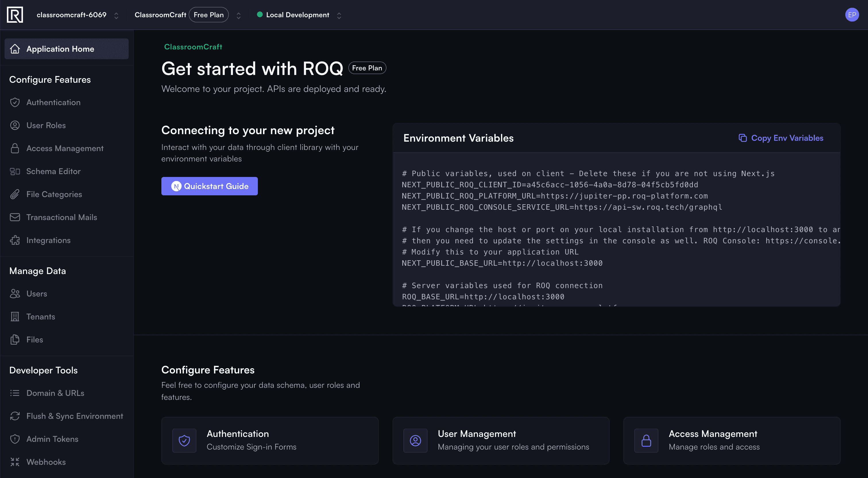Click the Admin Tokens icon
This screenshot has height=478, width=868.
click(x=15, y=439)
